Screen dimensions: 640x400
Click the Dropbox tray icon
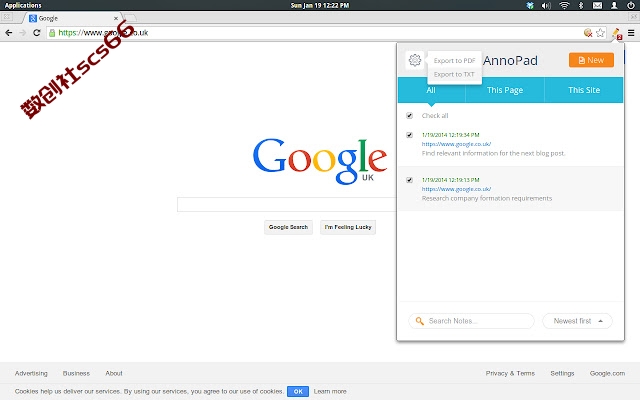point(530,5)
